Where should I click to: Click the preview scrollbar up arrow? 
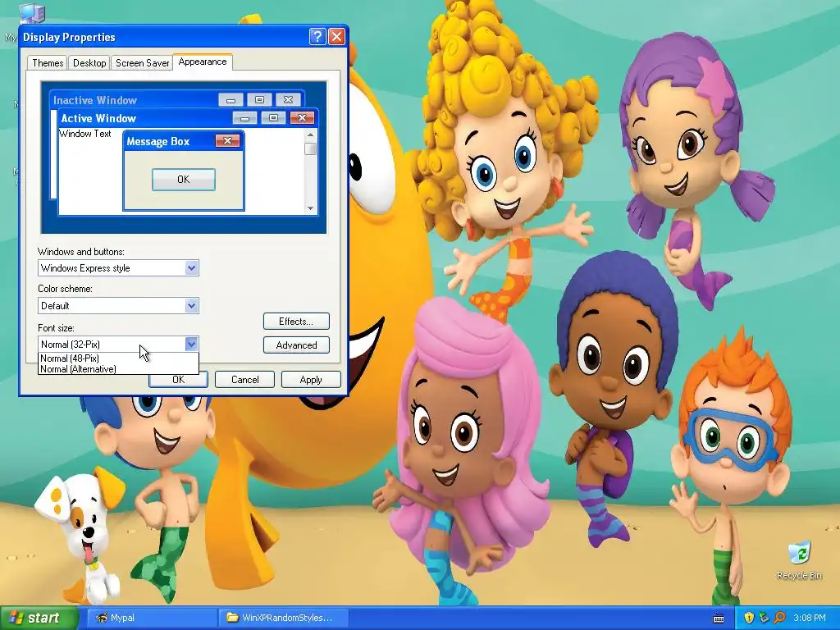(310, 135)
